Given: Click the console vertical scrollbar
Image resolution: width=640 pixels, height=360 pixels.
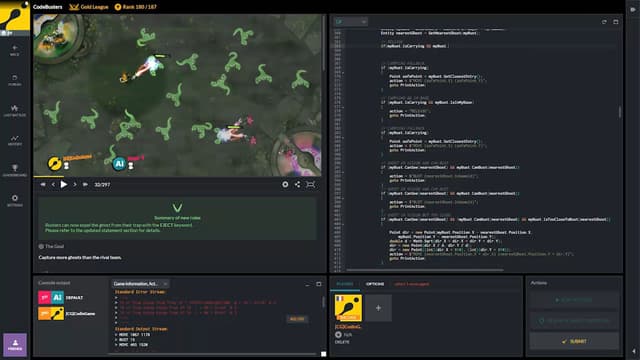Looking at the screenshot, I should pyautogui.click(x=323, y=302).
